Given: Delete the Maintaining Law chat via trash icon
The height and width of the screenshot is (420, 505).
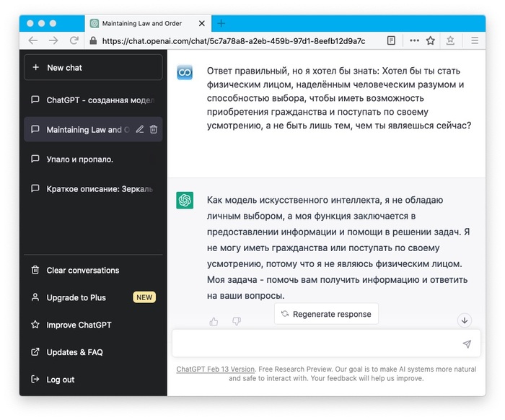Looking at the screenshot, I should point(154,130).
